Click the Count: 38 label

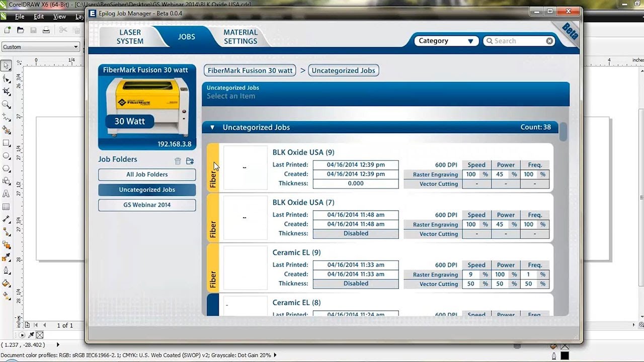point(536,127)
